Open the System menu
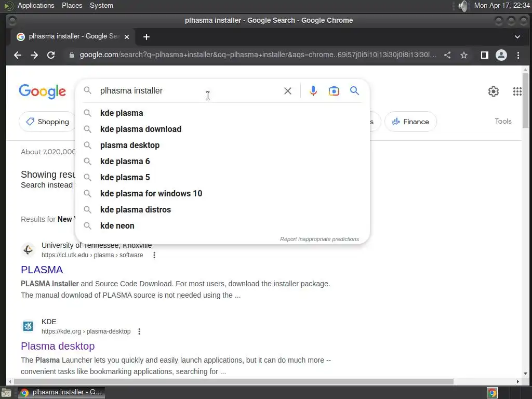Image resolution: width=532 pixels, height=399 pixels. 101,6
